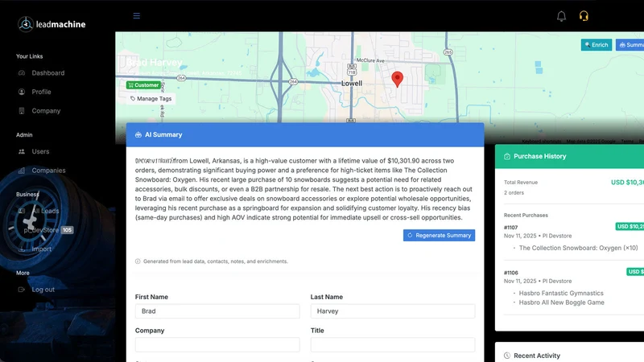Click the 105 badge next to pi_devStore

coord(68,230)
